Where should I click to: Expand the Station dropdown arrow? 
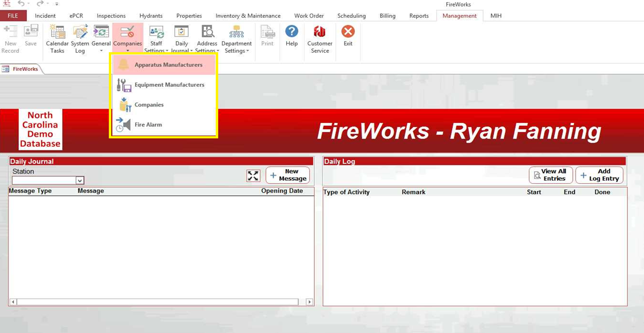coord(80,180)
